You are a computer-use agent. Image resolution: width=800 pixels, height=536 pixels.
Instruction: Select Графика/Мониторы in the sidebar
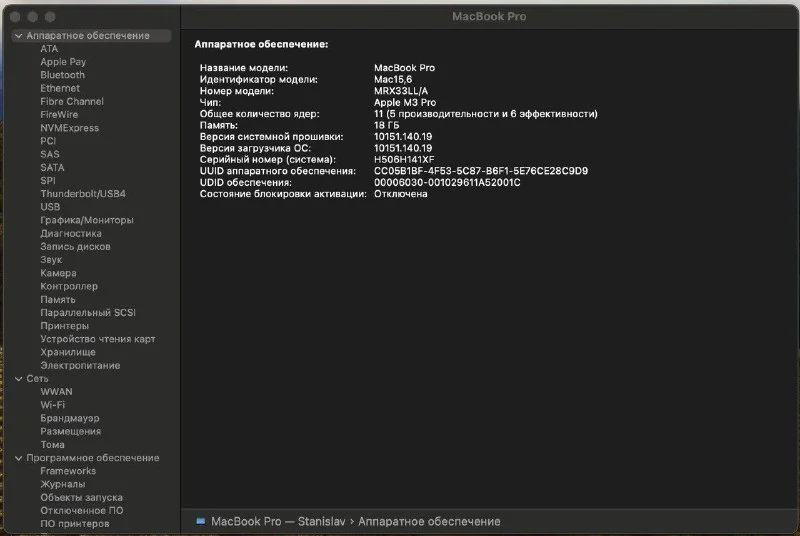(86, 220)
